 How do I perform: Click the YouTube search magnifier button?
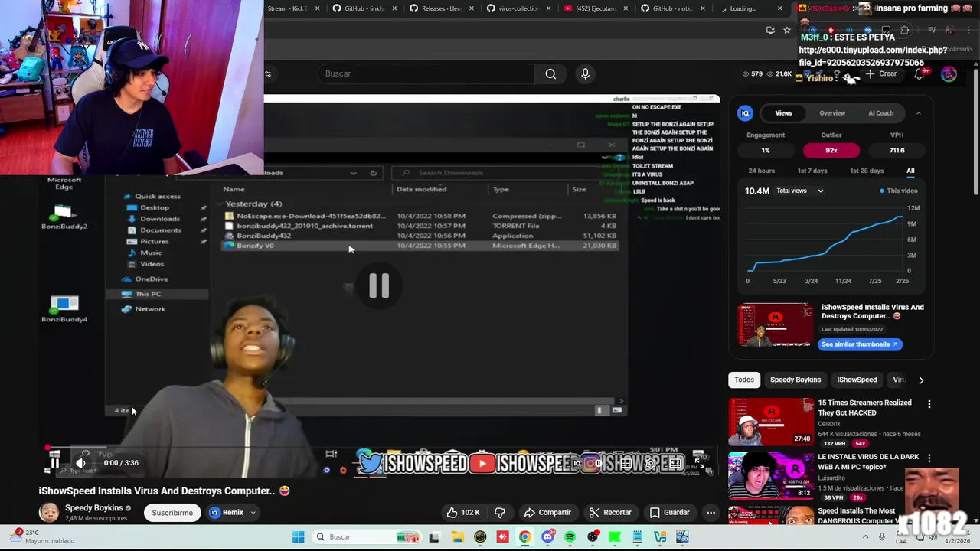pos(550,73)
